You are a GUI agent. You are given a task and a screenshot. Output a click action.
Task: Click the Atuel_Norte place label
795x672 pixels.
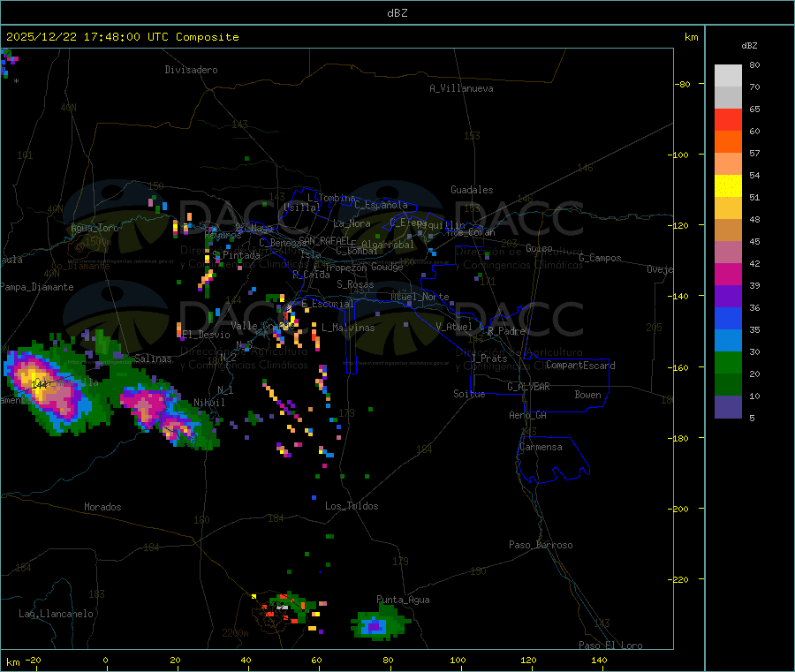[420, 297]
